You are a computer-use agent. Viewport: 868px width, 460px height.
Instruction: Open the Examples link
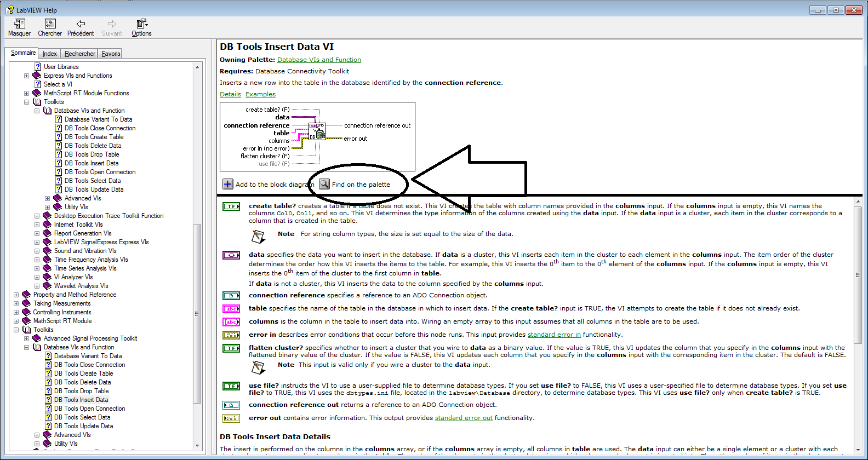coord(260,94)
